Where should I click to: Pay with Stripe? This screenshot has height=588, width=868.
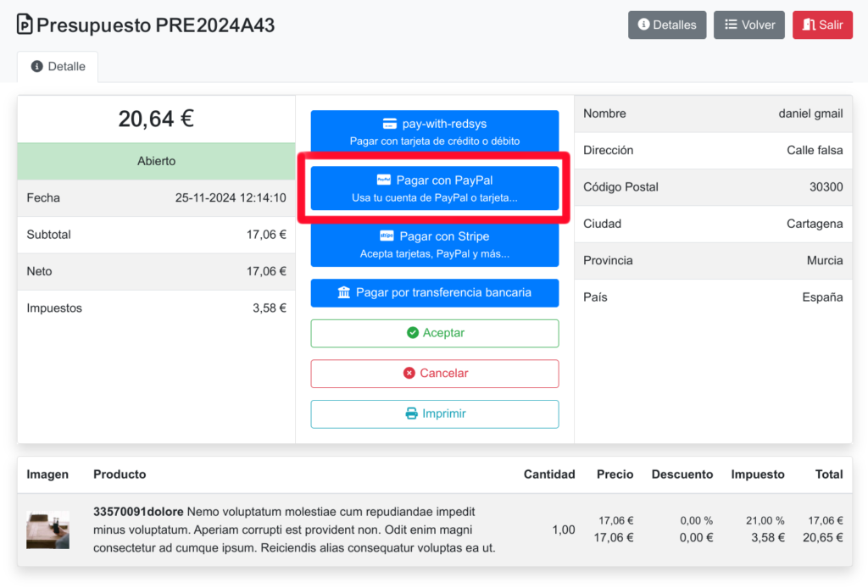[434, 244]
